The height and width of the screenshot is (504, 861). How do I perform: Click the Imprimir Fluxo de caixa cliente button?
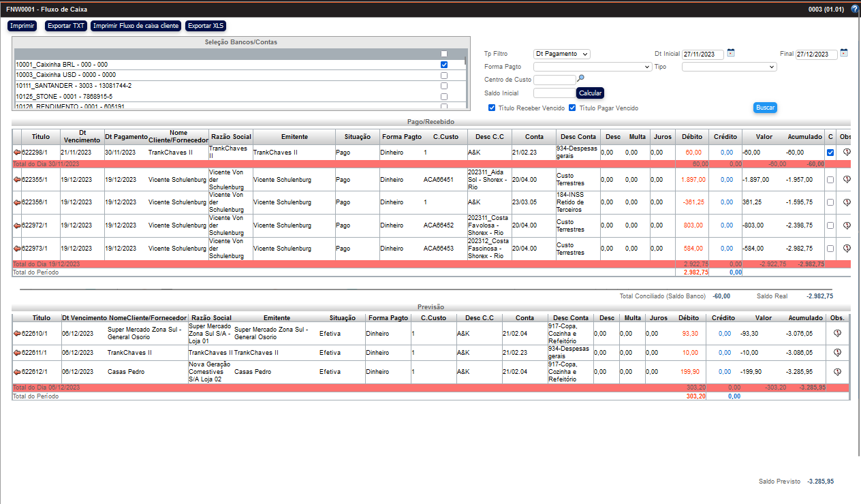136,26
